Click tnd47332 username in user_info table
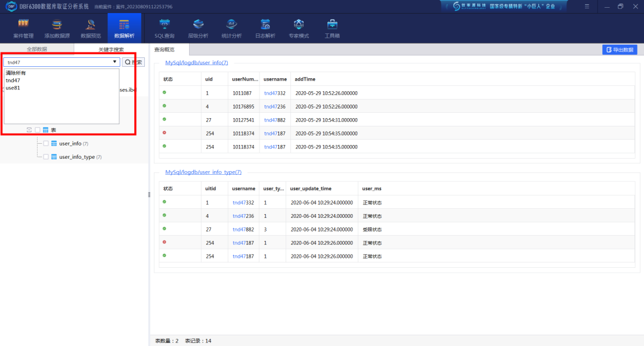The height and width of the screenshot is (346, 644). tap(274, 93)
